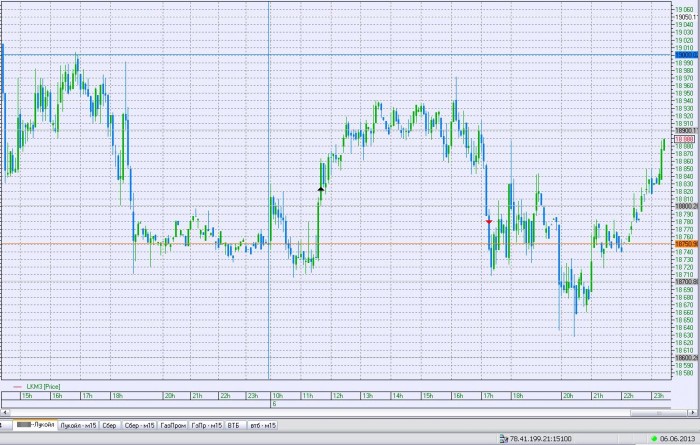Image resolution: width=700 pixels, height=445 pixels.
Task: Click the 13h label on time axis
Action: [x=367, y=395]
